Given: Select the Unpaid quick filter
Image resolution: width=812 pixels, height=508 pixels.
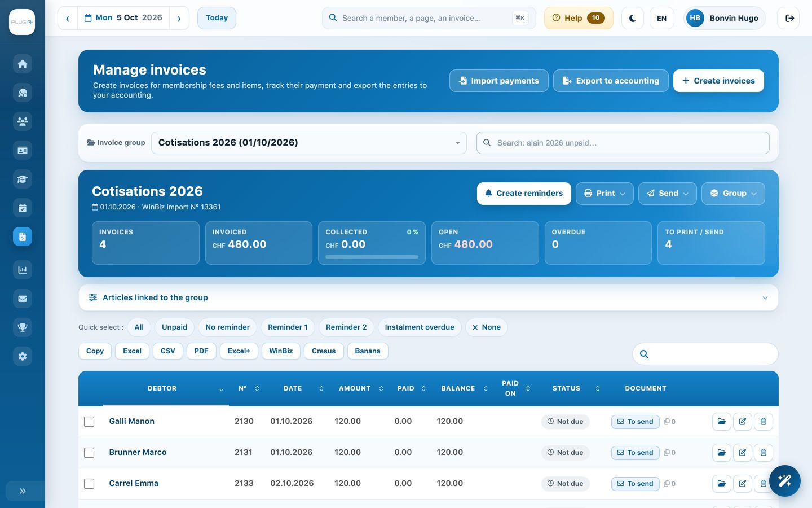Looking at the screenshot, I should point(174,327).
